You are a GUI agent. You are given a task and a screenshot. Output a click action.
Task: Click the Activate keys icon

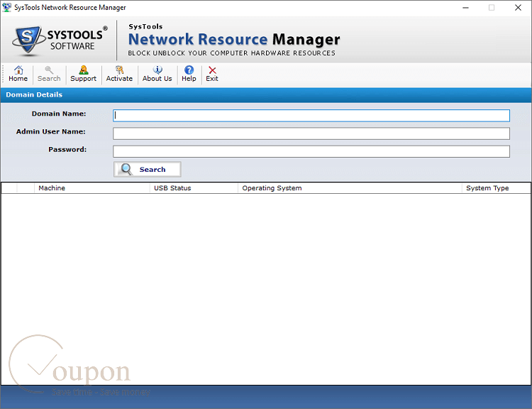[x=119, y=74]
